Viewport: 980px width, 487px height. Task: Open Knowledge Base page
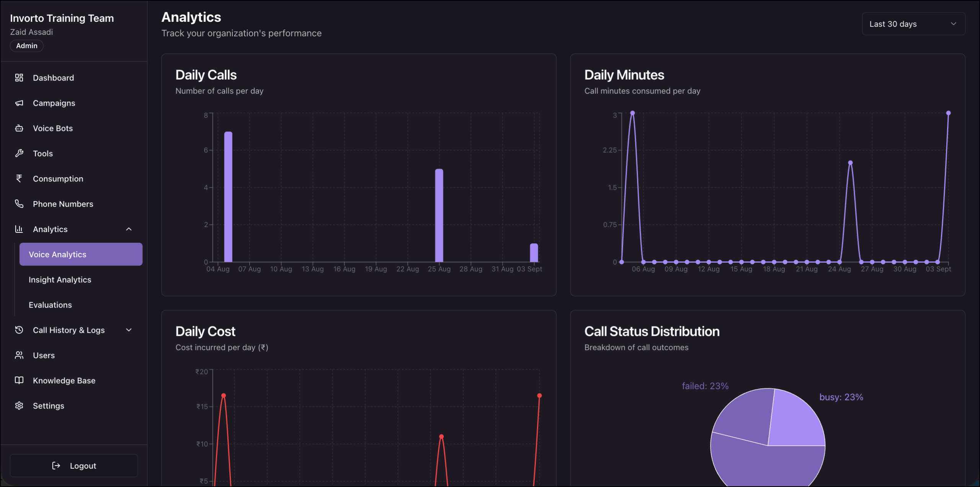[x=74, y=380]
